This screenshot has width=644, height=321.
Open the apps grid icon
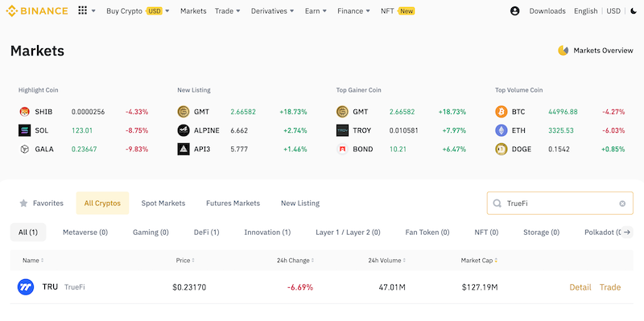(83, 10)
